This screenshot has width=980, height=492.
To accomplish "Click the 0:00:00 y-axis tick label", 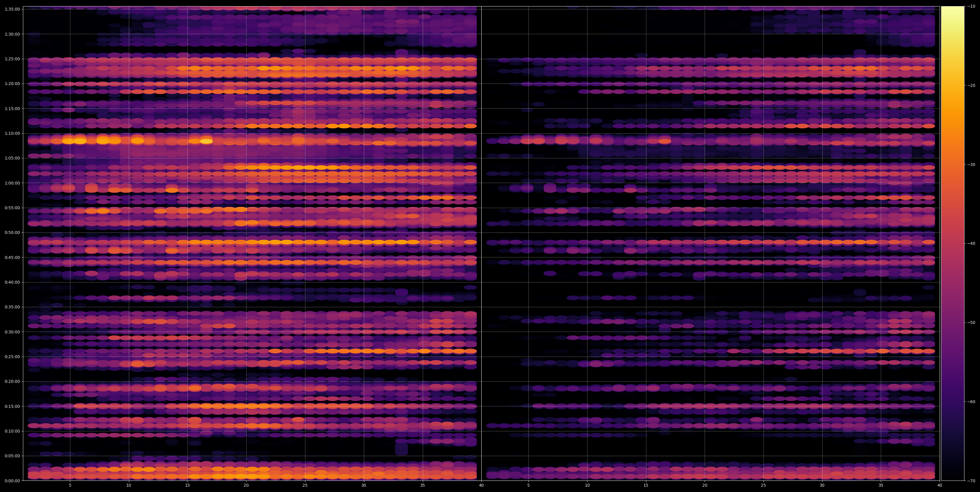I will coord(12,481).
